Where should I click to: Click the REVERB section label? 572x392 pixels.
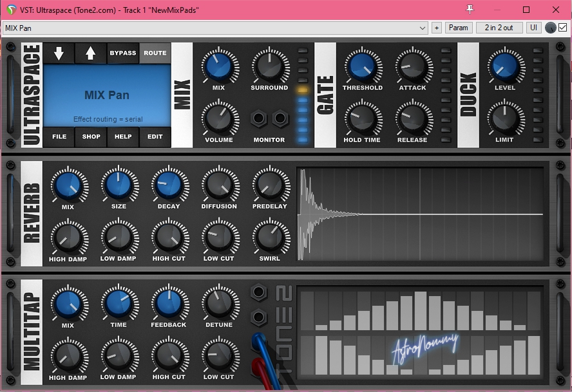pos(32,213)
